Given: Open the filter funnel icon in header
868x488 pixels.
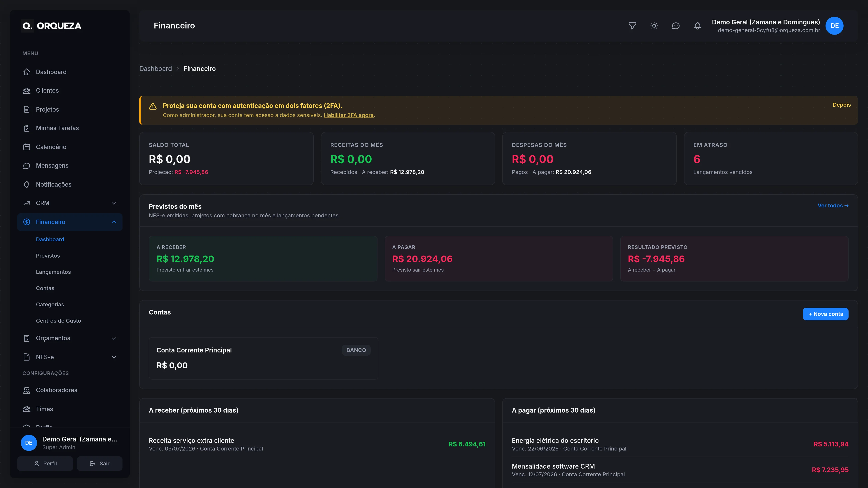Looking at the screenshot, I should point(632,26).
